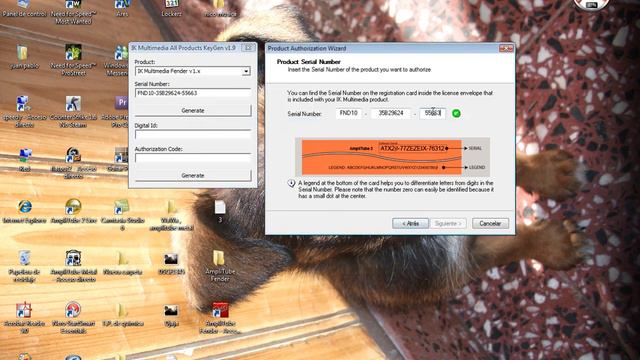Open the speedy Acceso directo shortcut
Viewport: 640px width, 360px height.
23,104
